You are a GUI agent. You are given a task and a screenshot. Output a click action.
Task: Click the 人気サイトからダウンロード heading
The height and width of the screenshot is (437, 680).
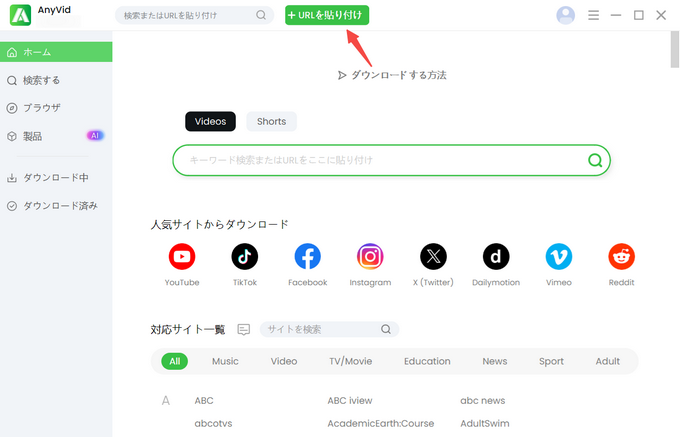pyautogui.click(x=219, y=225)
